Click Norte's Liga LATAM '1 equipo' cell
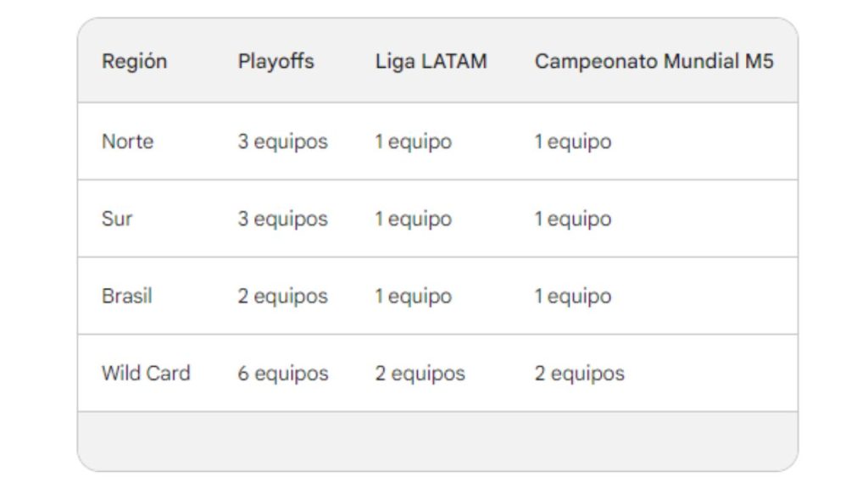Image resolution: width=868 pixels, height=488 pixels. coord(414,141)
